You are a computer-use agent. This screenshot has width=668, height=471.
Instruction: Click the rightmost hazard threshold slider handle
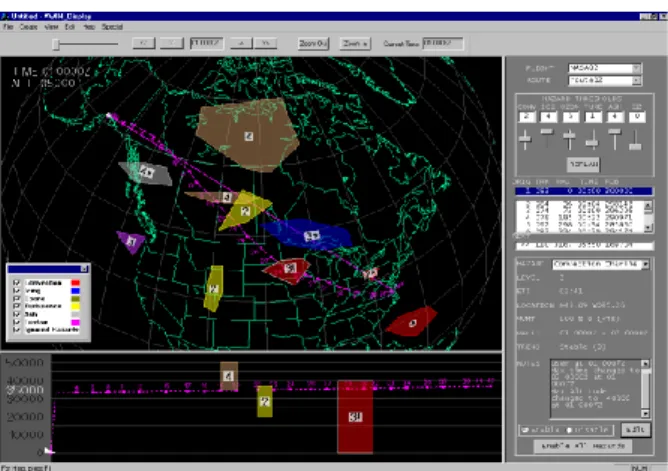click(x=635, y=146)
